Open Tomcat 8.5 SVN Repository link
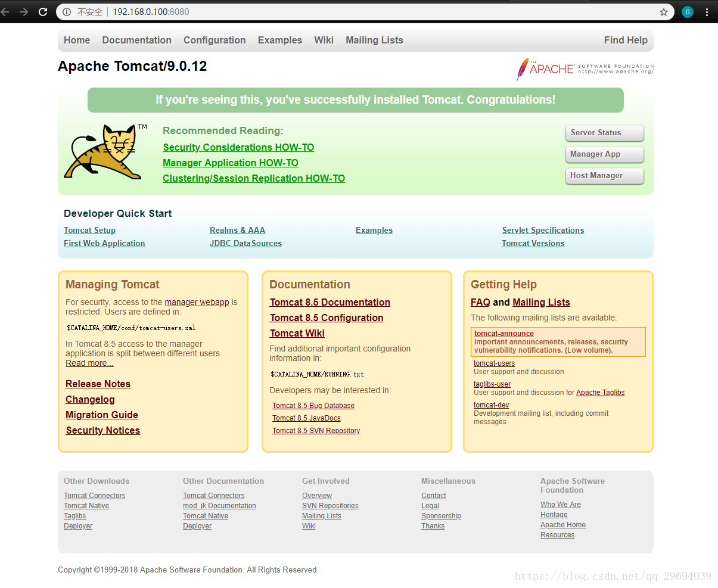 click(316, 431)
